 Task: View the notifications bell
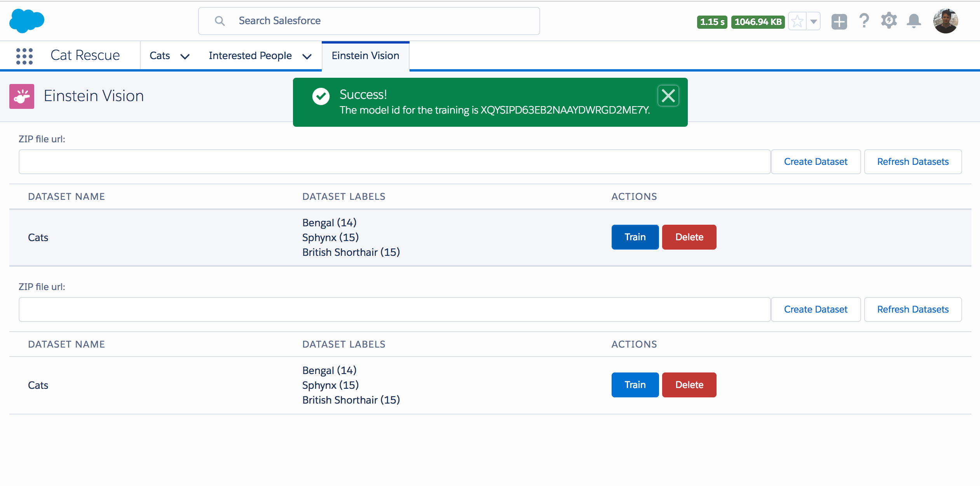coord(914,21)
